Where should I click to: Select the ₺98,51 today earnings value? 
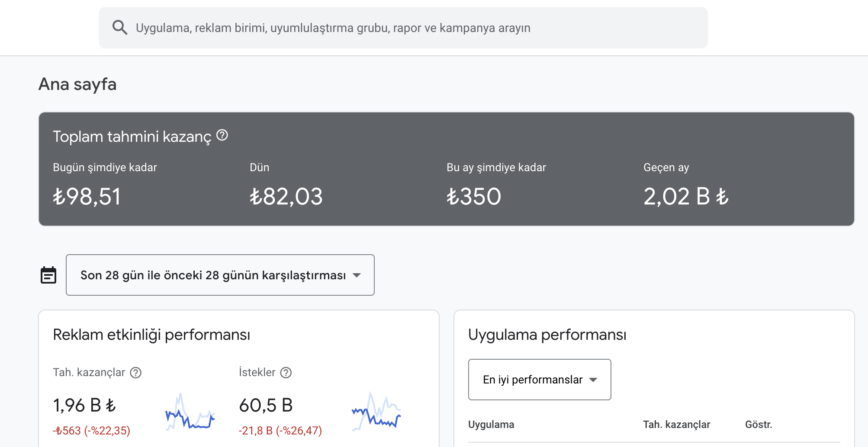coord(87,197)
